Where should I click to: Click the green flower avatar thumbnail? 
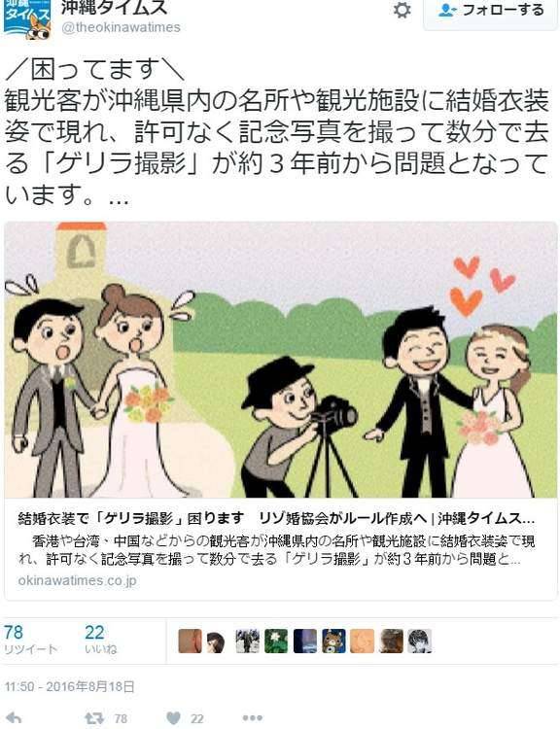(x=276, y=642)
